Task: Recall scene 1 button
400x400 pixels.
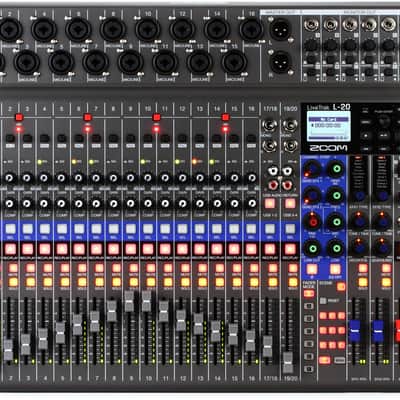Action: (323, 315)
